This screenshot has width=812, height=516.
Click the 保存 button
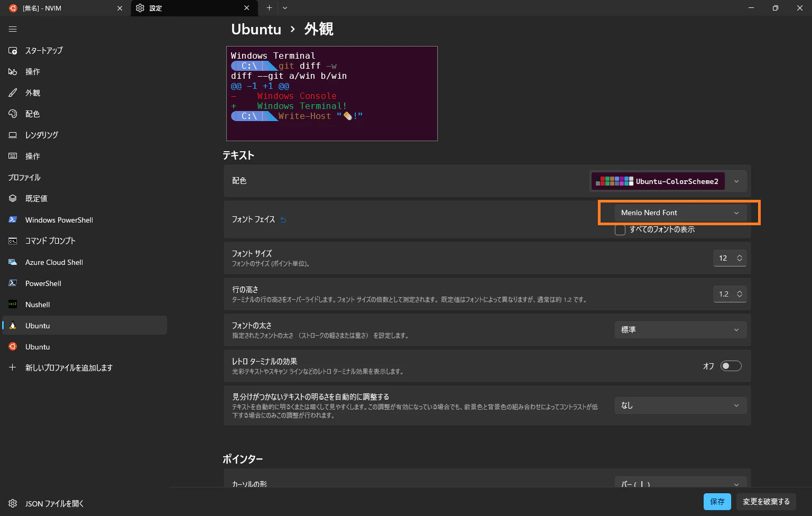coord(717,502)
